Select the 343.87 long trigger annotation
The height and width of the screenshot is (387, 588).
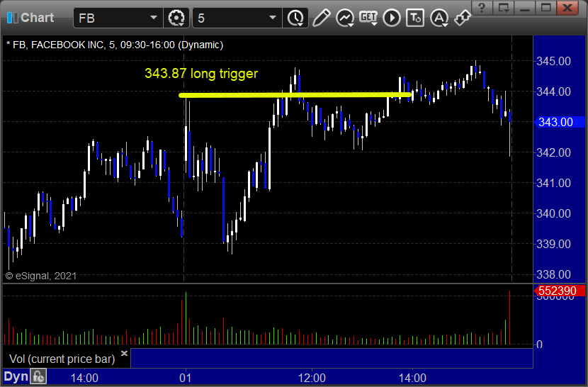pos(201,73)
